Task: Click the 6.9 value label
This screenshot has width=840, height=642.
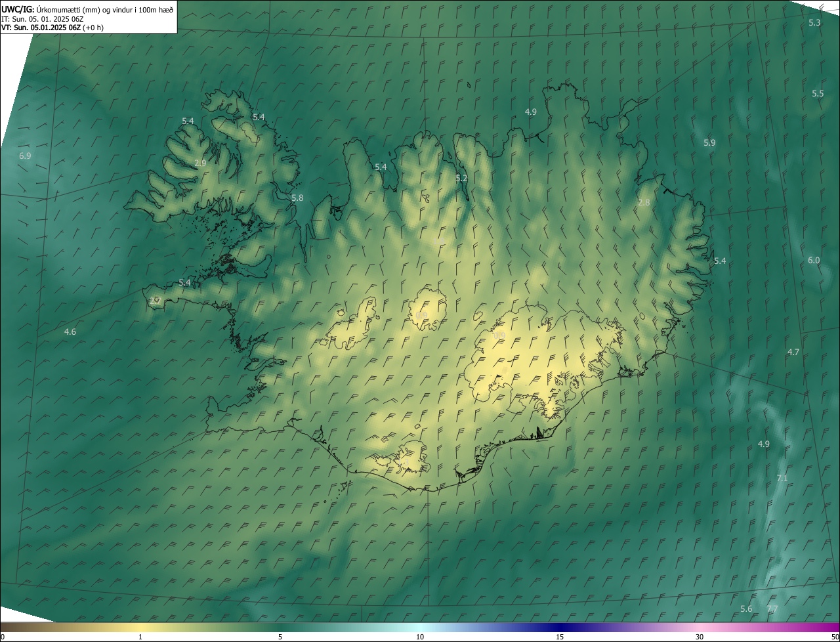Action: [25, 156]
